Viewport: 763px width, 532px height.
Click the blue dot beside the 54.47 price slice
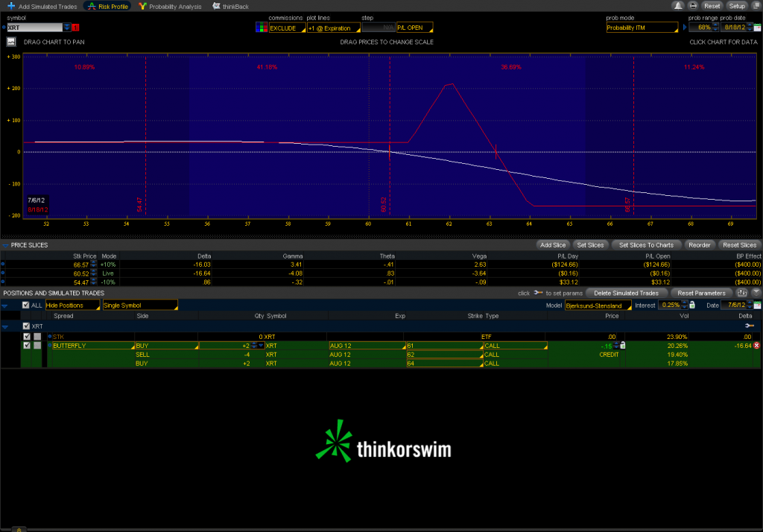click(3, 282)
